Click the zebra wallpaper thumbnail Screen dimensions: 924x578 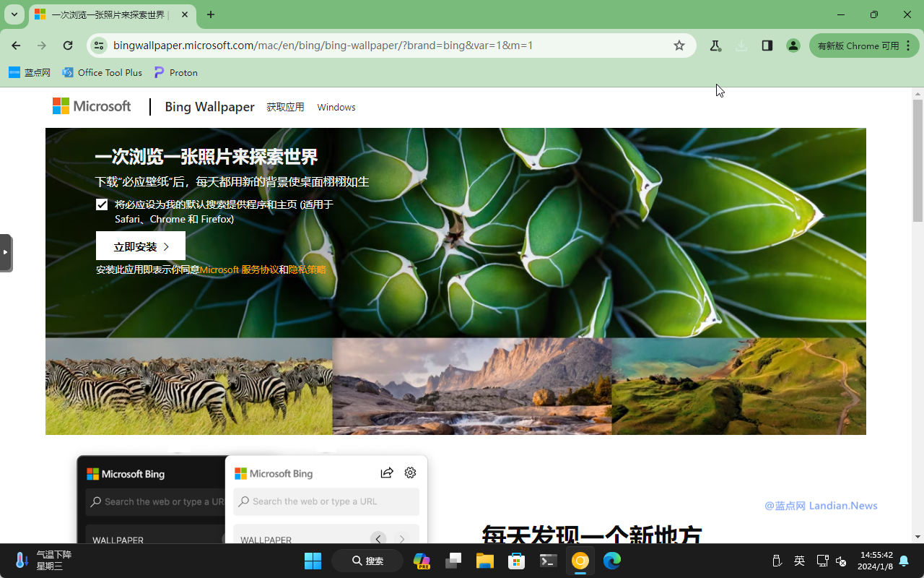[x=188, y=387]
